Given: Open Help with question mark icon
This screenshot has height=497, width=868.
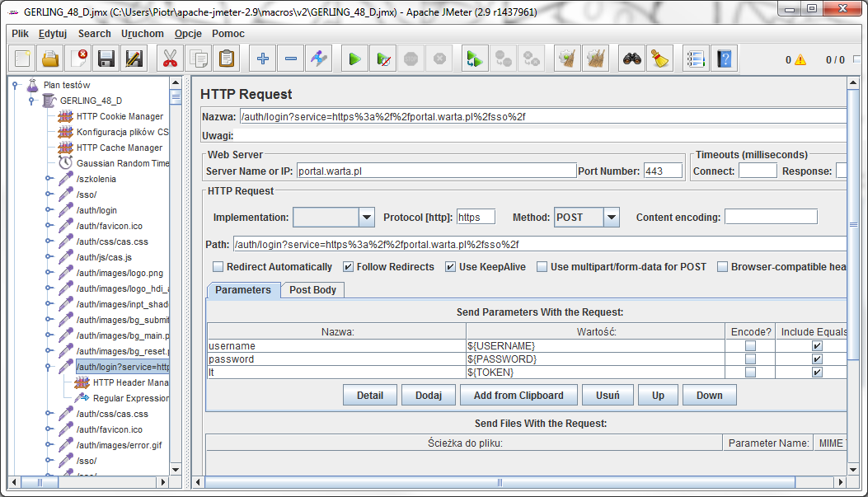Looking at the screenshot, I should pos(724,59).
